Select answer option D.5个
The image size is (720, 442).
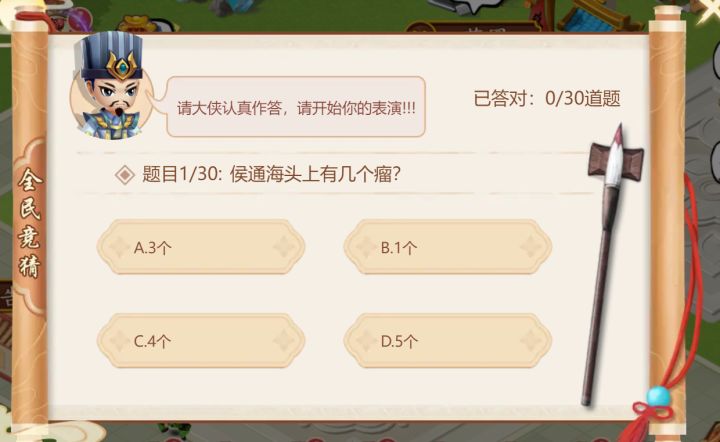click(x=447, y=341)
